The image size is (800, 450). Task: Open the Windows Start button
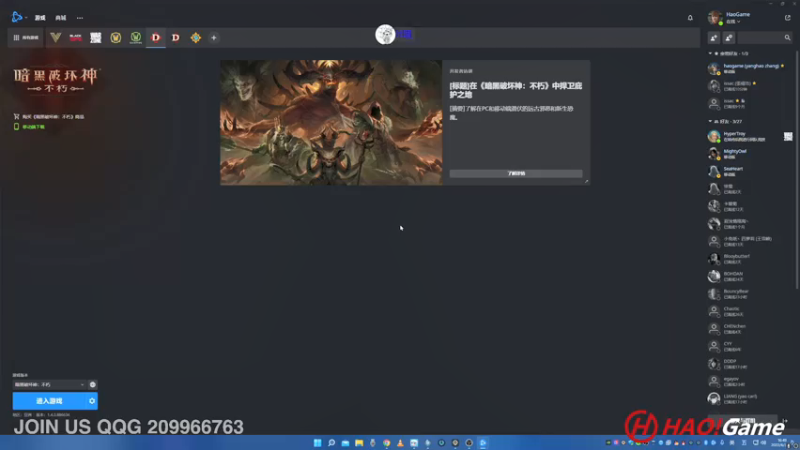[317, 443]
